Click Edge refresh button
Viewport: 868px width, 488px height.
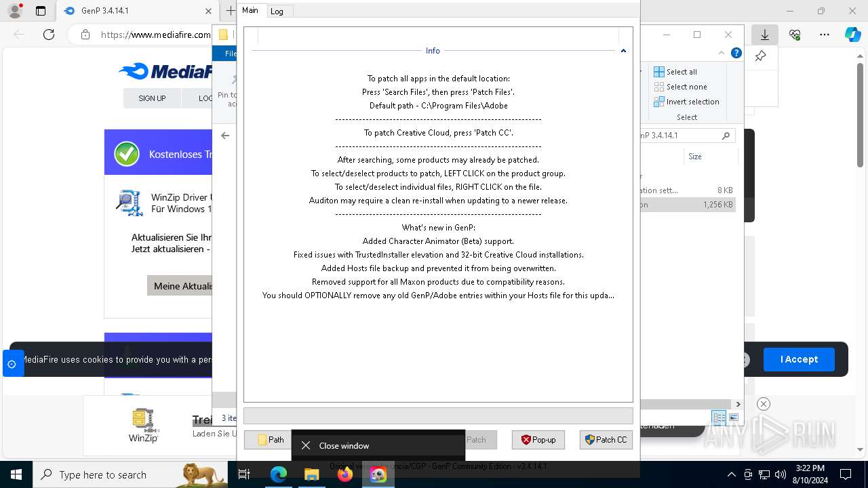[49, 35]
